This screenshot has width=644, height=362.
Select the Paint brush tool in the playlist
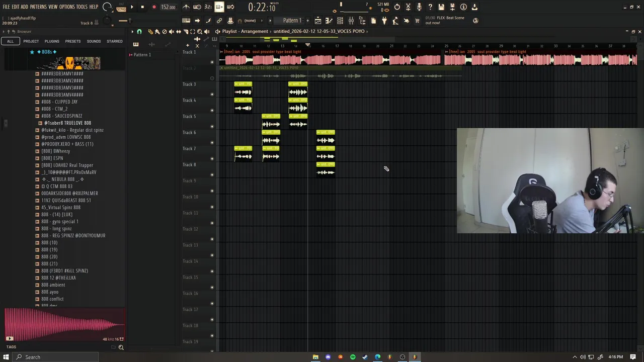pos(157,32)
